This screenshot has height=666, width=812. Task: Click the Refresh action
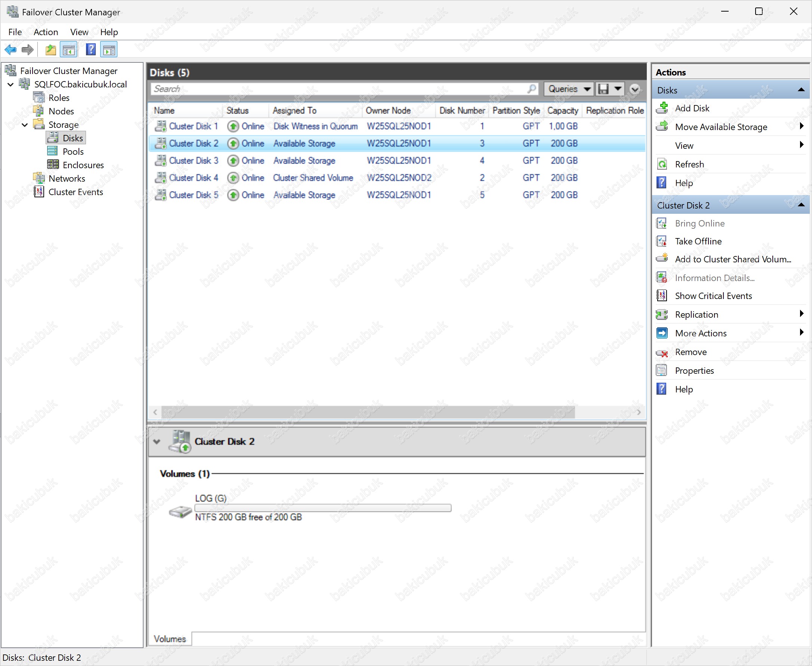coord(689,164)
